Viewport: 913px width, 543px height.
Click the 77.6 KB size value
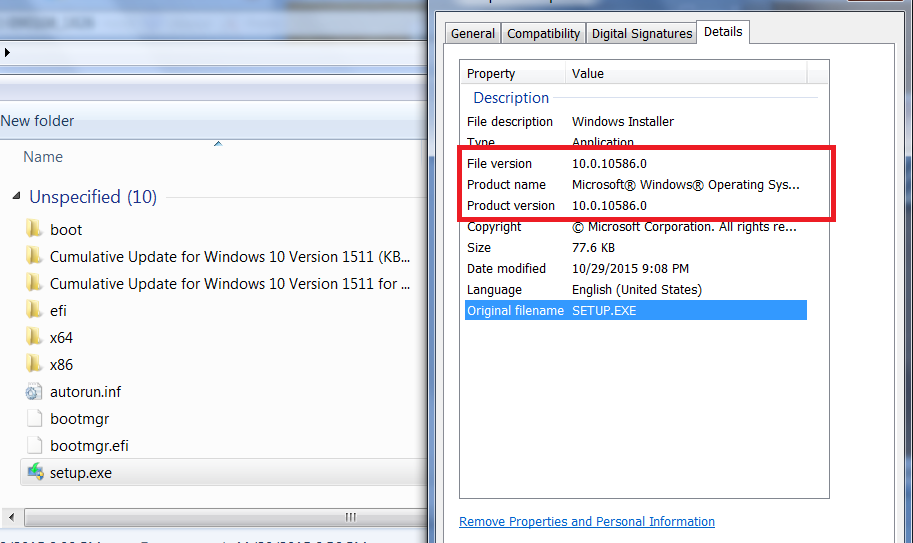click(x=593, y=247)
